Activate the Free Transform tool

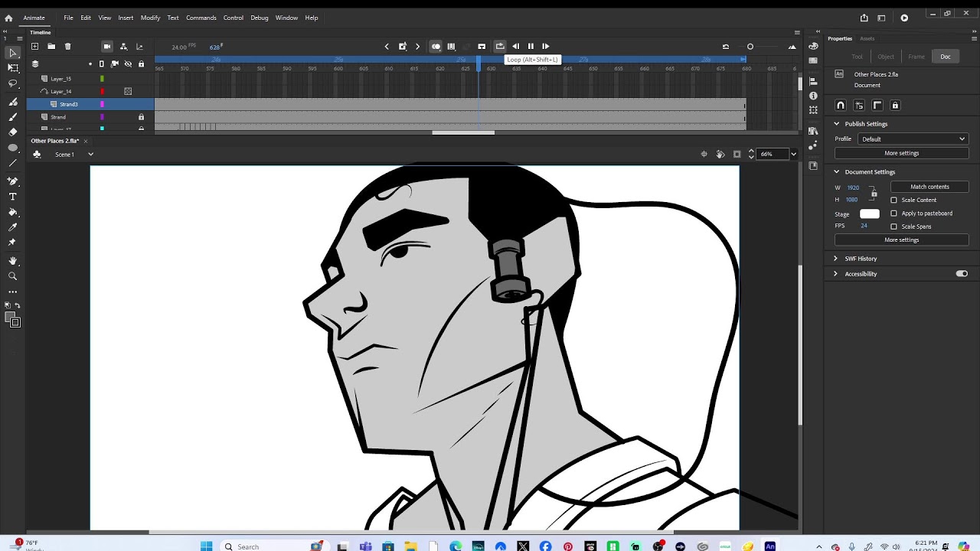coord(13,68)
